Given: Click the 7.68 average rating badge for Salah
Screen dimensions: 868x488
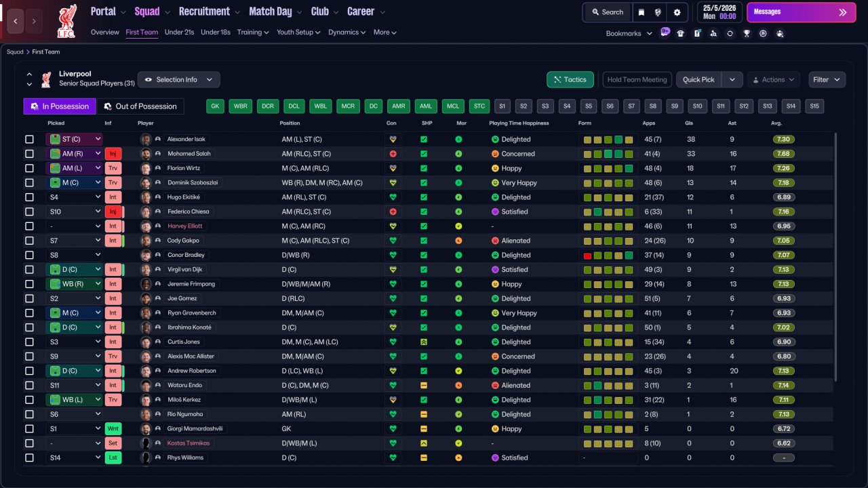Looking at the screenshot, I should click(x=784, y=154).
